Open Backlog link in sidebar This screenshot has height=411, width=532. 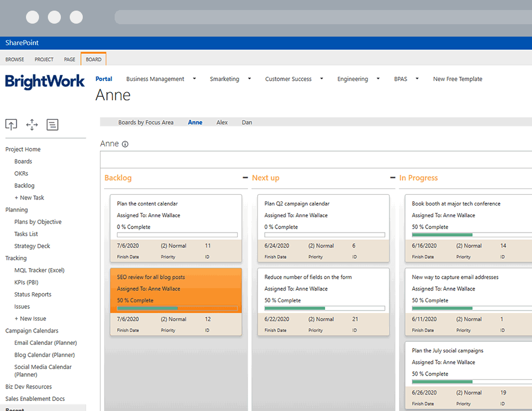[x=24, y=185]
